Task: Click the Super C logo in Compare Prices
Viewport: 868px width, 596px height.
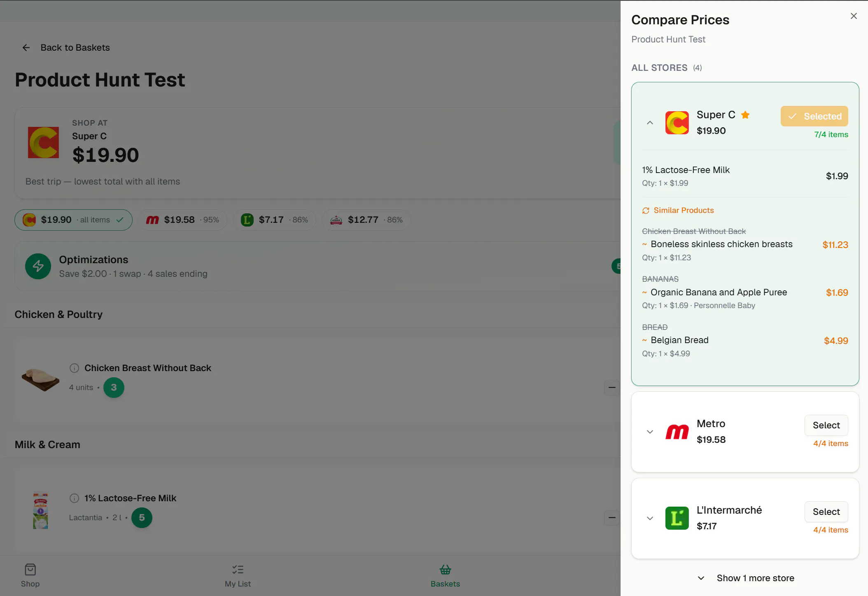Action: click(677, 123)
